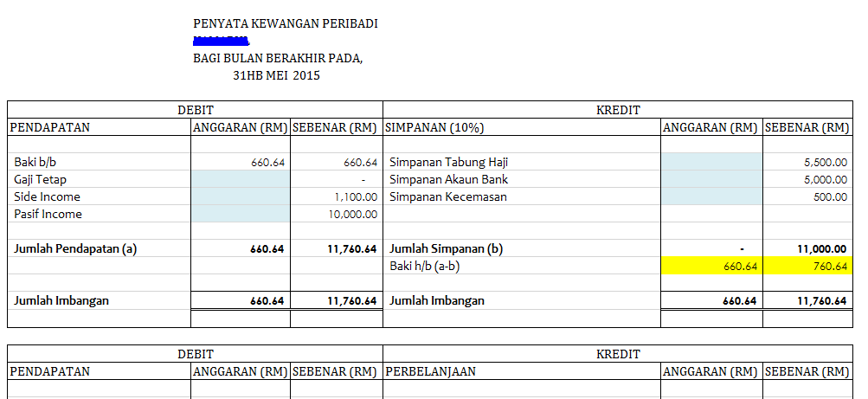Click KREDIT header above PERBELANJAAN
This screenshot has height=399, width=868.
(618, 354)
